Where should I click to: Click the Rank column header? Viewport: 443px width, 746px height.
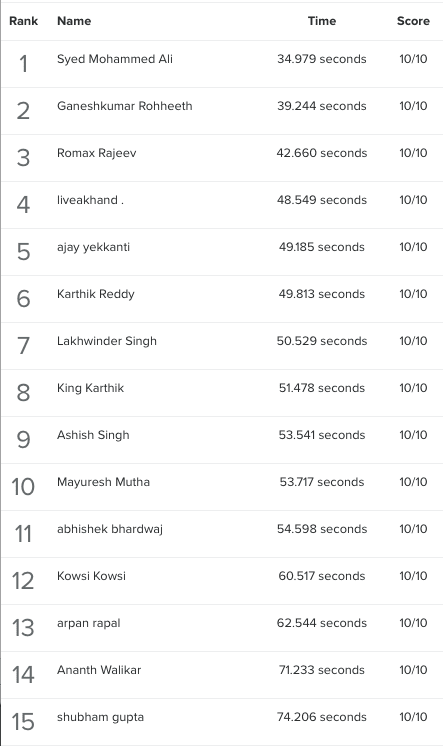(23, 21)
